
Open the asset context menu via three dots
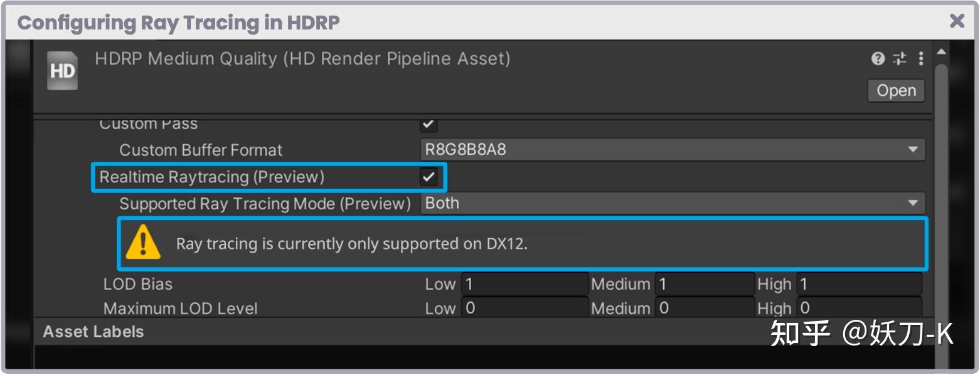(x=920, y=58)
